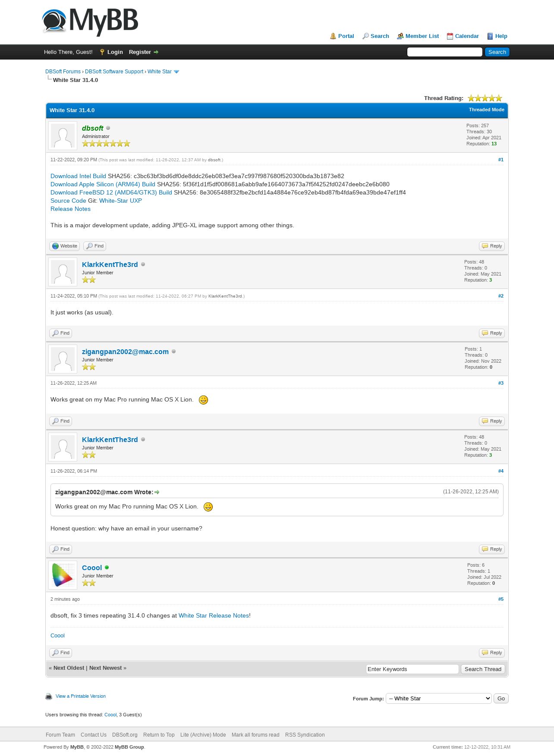Open permalink #3
This screenshot has height=756, width=554.
[x=500, y=383]
